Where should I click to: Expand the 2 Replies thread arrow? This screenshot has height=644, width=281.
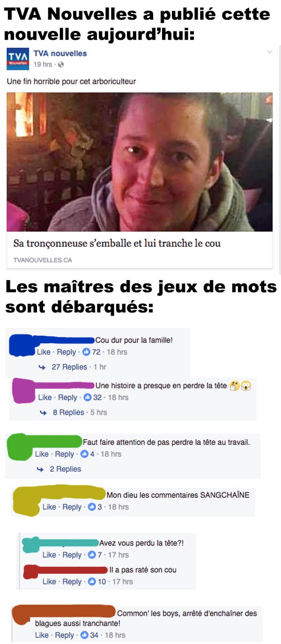pos(41,469)
